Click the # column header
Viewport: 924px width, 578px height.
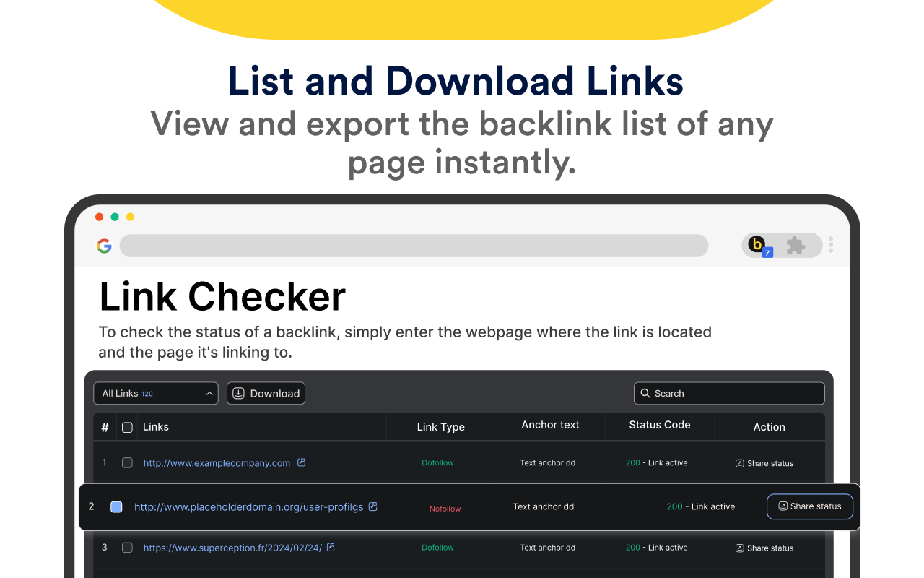tap(105, 427)
